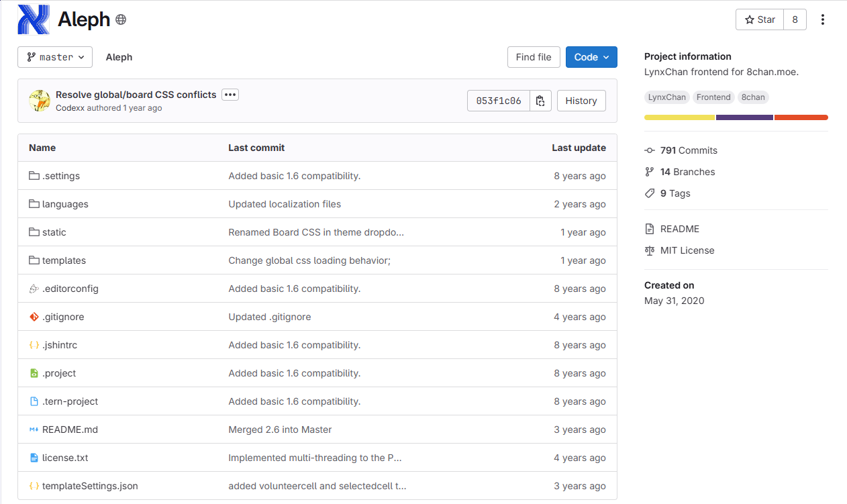Click the .project file icon
The image size is (847, 504).
point(34,373)
